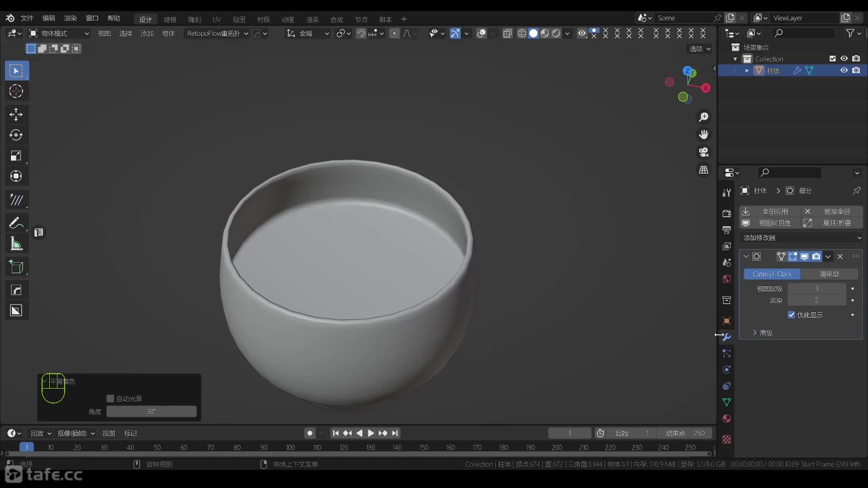Uncheck Optimal Display checkbox (优化显示)
The image size is (868, 488).
pos(791,315)
